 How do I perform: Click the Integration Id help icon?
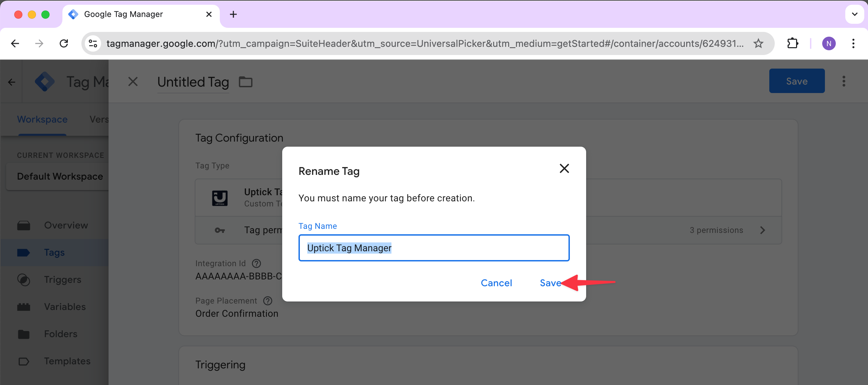(x=256, y=263)
